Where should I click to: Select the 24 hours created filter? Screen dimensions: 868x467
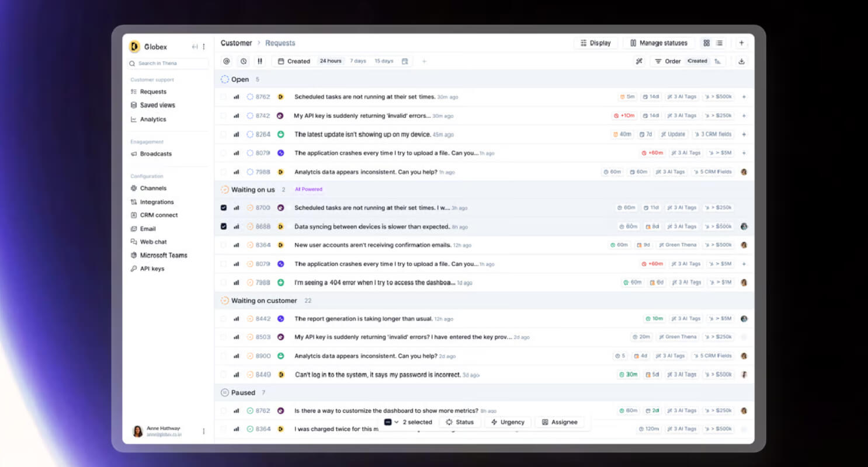[x=331, y=61]
